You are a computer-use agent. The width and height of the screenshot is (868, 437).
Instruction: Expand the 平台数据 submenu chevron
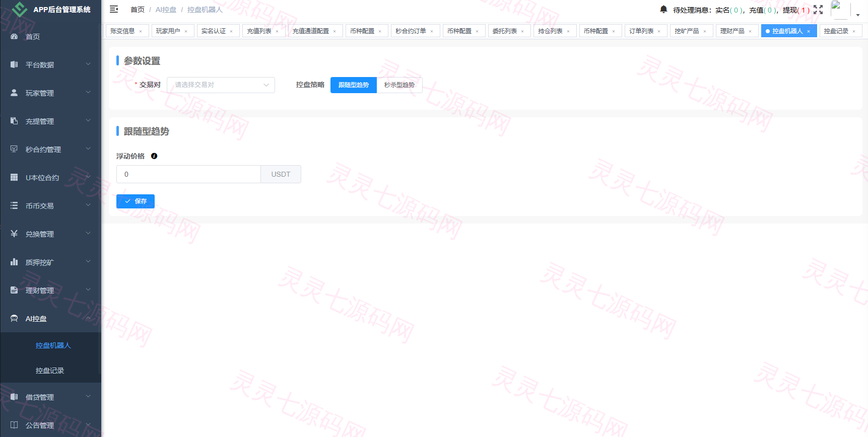tap(88, 64)
